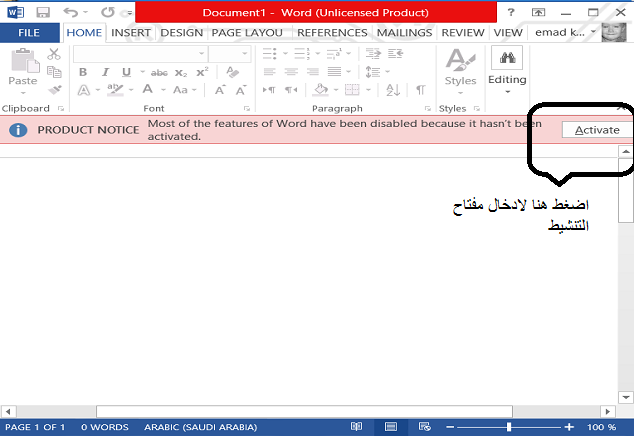Viewport: 634px width, 436px height.
Task: Click the Web Layout view icon
Action: [x=425, y=427]
